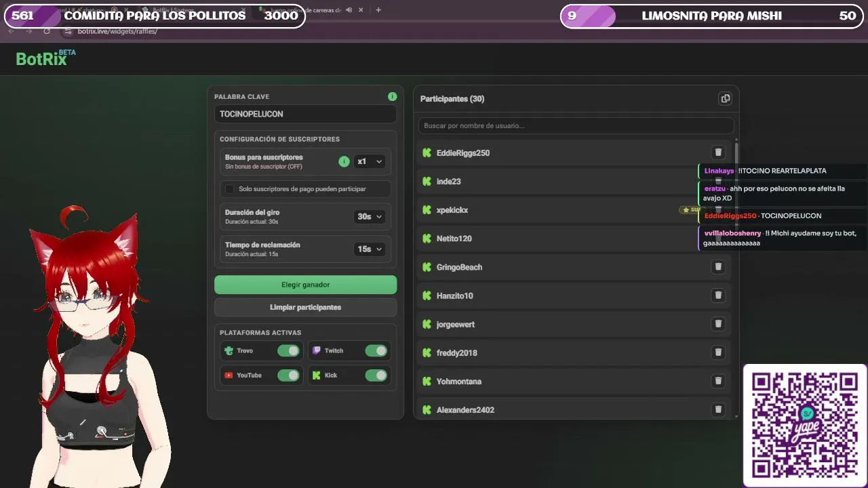
Task: Click the Participantes (30) heading
Action: pos(452,99)
